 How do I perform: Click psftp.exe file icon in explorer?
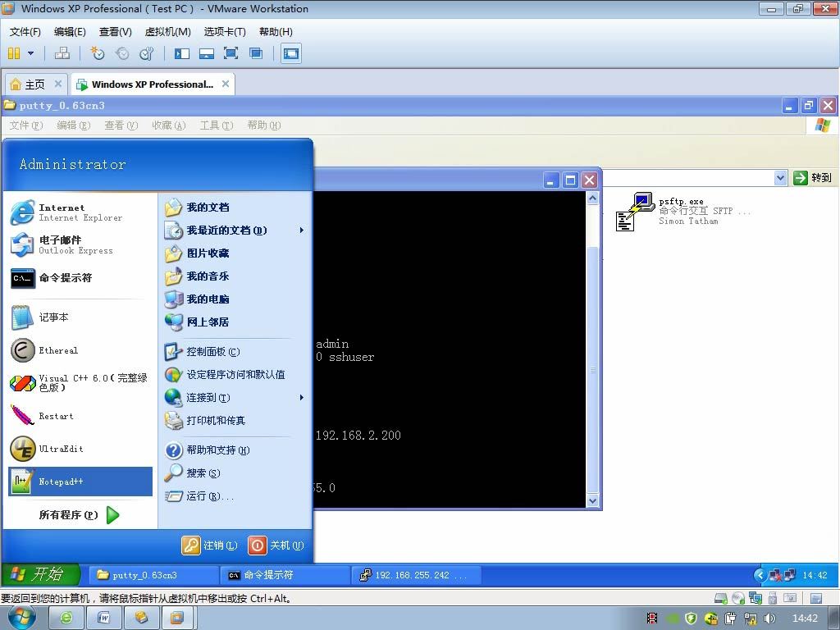636,212
